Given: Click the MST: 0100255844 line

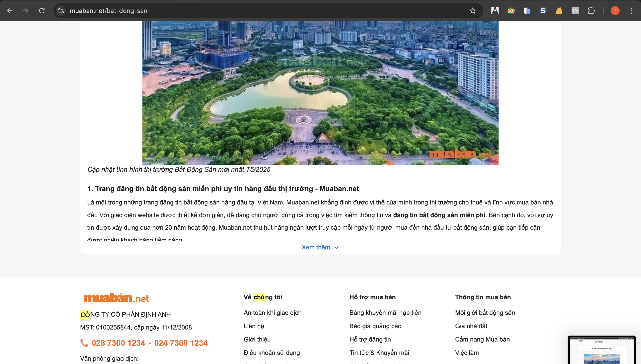Looking at the screenshot, I should pyautogui.click(x=136, y=327).
